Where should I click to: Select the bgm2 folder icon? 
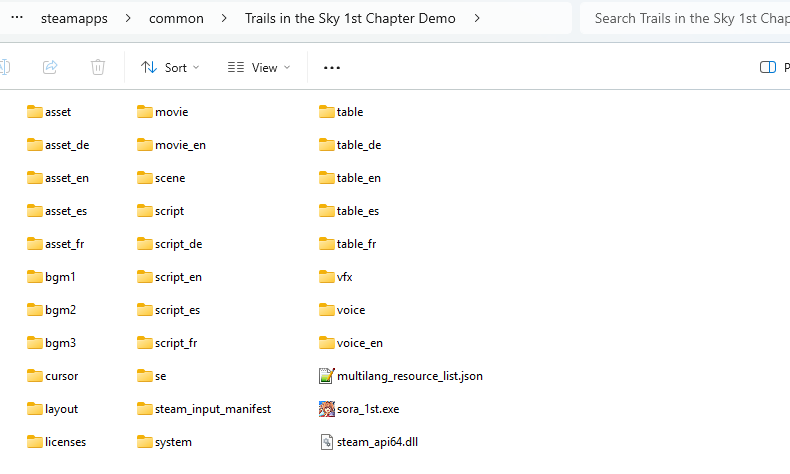pyautogui.click(x=34, y=309)
